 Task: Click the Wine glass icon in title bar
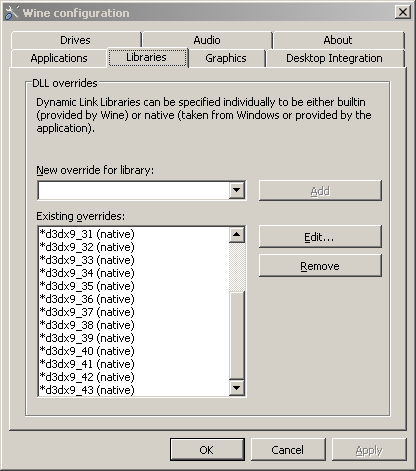coord(12,13)
